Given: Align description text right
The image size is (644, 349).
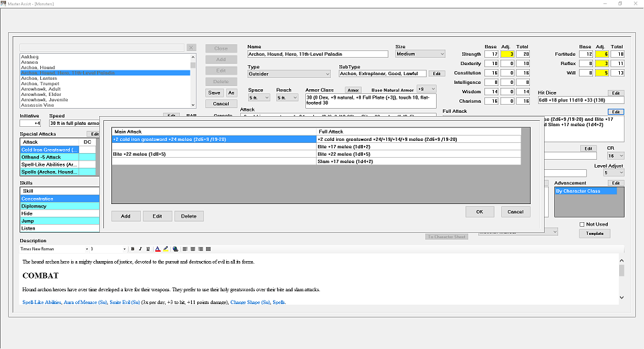Looking at the screenshot, I should (201, 249).
